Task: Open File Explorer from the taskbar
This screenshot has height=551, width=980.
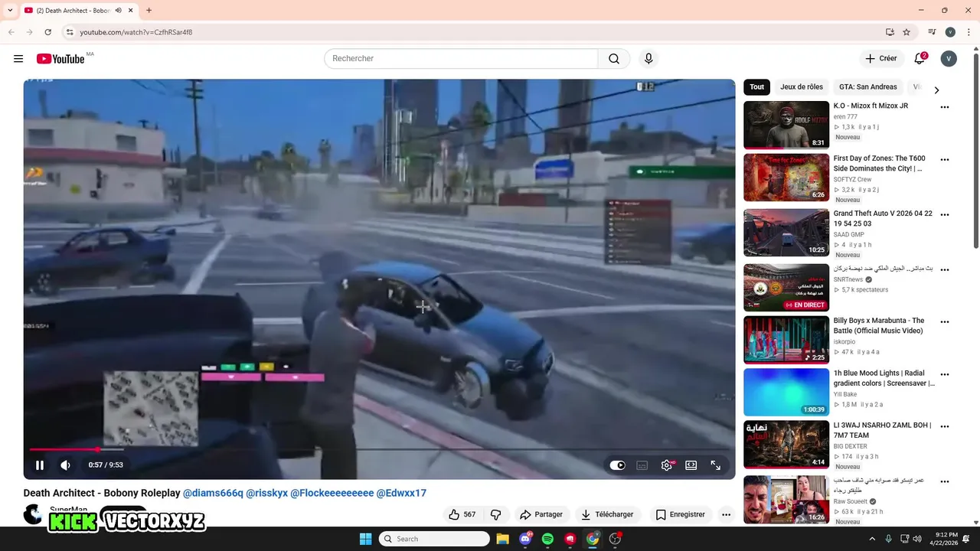Action: pyautogui.click(x=502, y=539)
